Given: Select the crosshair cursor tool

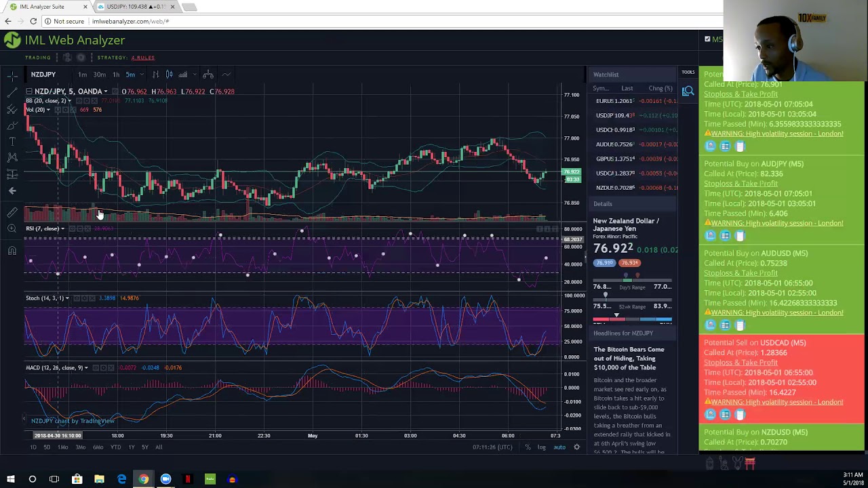Looking at the screenshot, I should click(12, 76).
